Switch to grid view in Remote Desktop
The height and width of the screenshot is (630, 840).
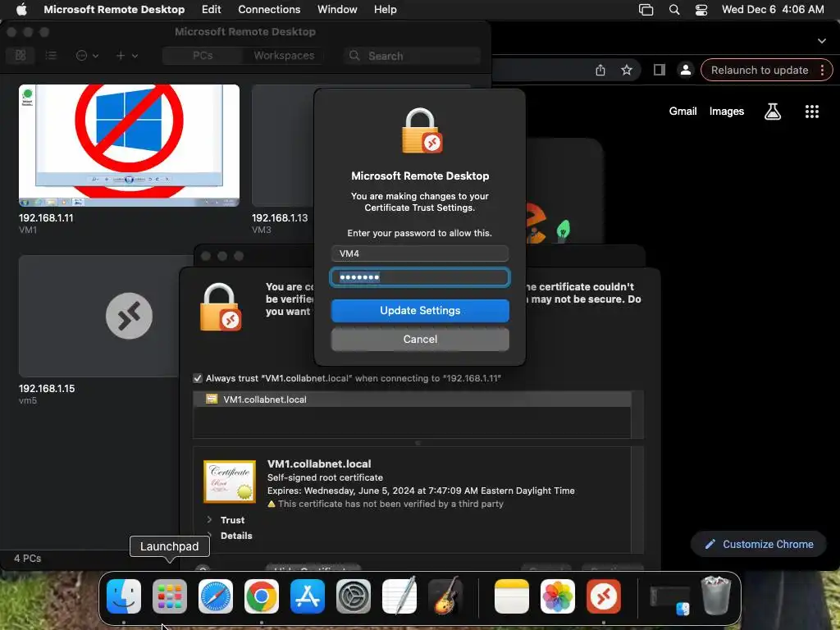click(x=21, y=55)
